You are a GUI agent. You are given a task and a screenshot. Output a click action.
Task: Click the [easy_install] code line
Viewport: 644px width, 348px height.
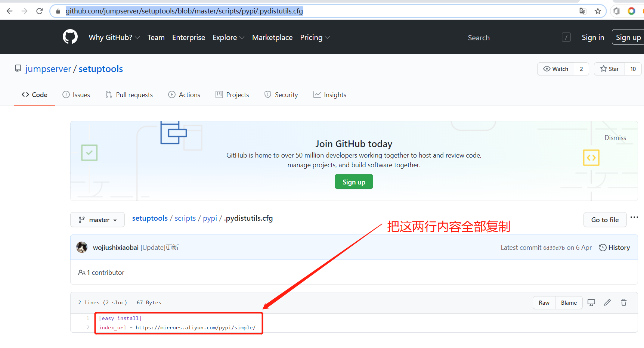[x=120, y=318]
